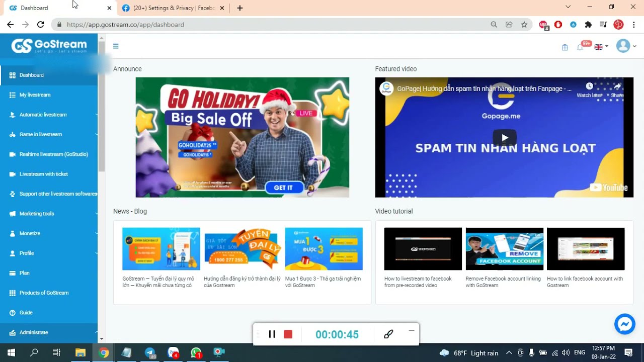Toggle the sidebar with hamburger icon
Screen dimensions: 644x362
tap(116, 46)
